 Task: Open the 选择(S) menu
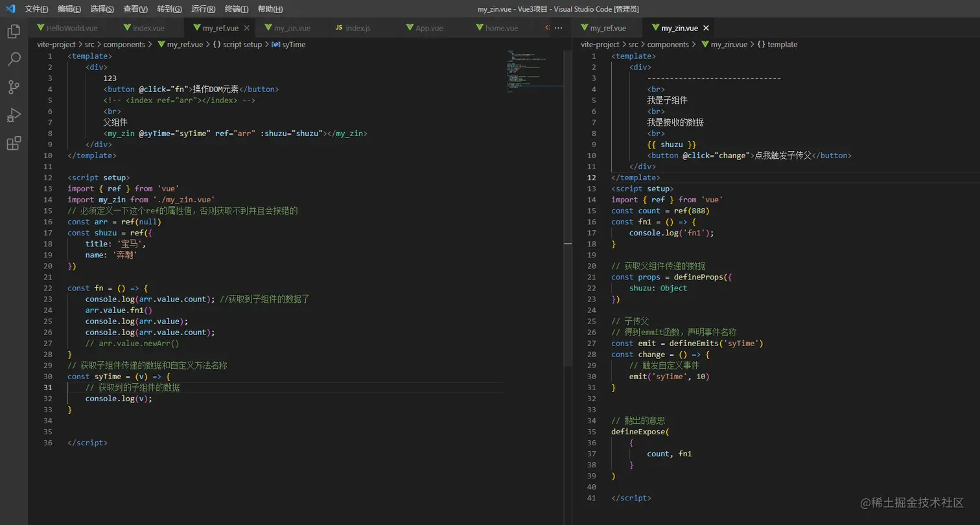click(x=102, y=9)
